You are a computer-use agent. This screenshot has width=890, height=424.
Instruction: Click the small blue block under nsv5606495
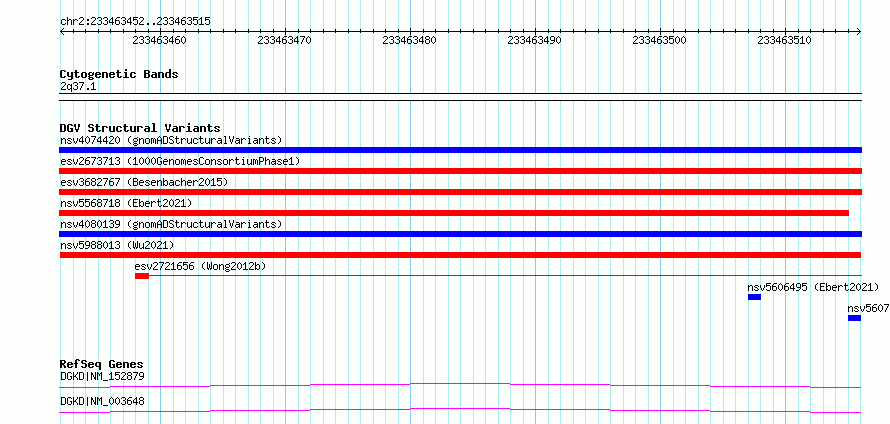click(x=754, y=297)
